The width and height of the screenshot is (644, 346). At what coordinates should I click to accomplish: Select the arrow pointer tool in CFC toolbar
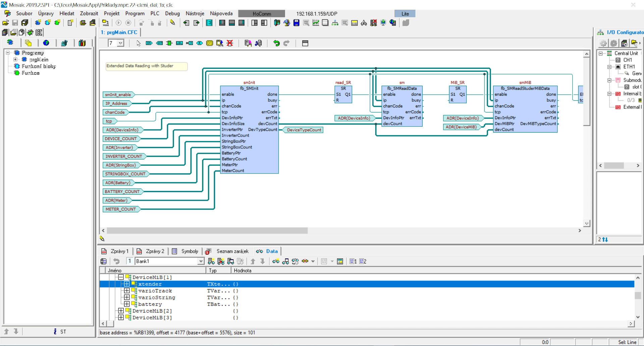(x=139, y=43)
